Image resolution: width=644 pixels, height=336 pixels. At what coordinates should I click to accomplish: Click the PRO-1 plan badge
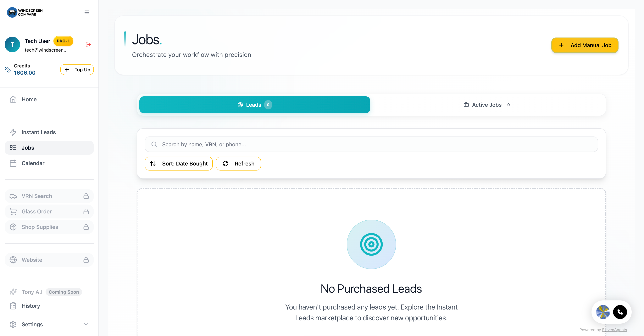[x=63, y=41]
